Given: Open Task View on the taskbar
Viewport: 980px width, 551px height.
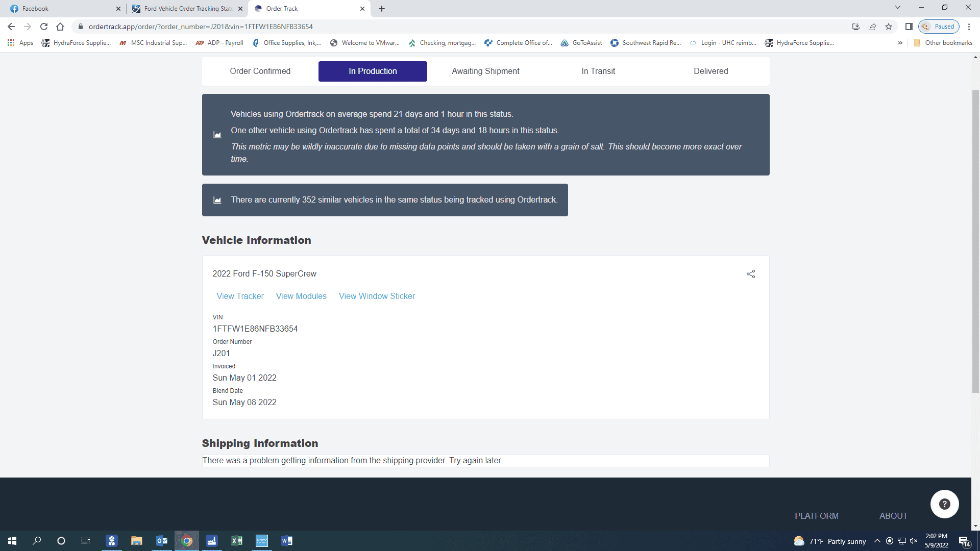Looking at the screenshot, I should [x=86, y=541].
